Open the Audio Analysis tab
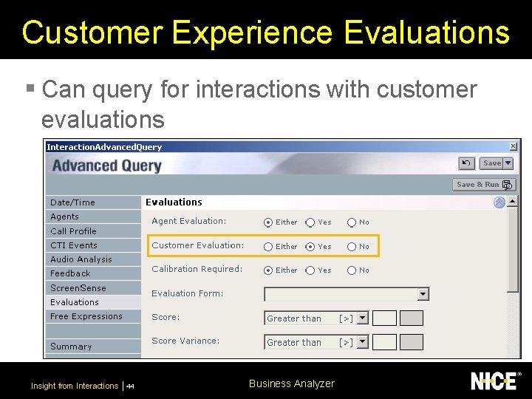 coord(93,259)
